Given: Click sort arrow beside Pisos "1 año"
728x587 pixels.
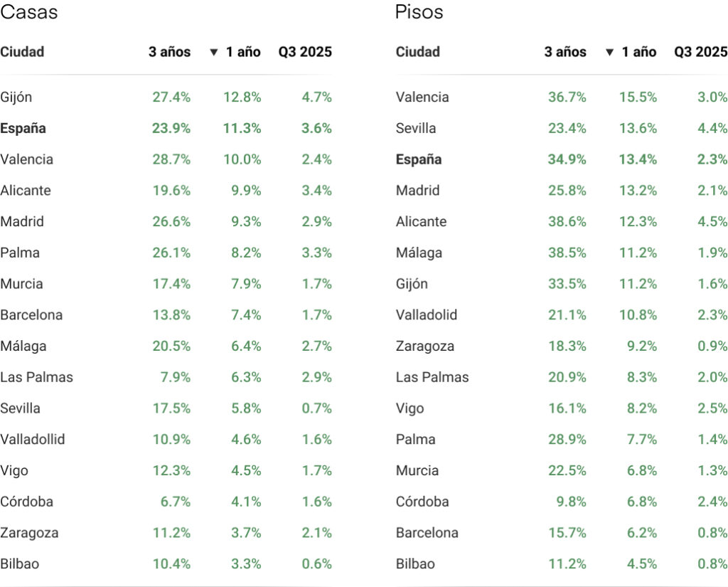Looking at the screenshot, I should (609, 52).
